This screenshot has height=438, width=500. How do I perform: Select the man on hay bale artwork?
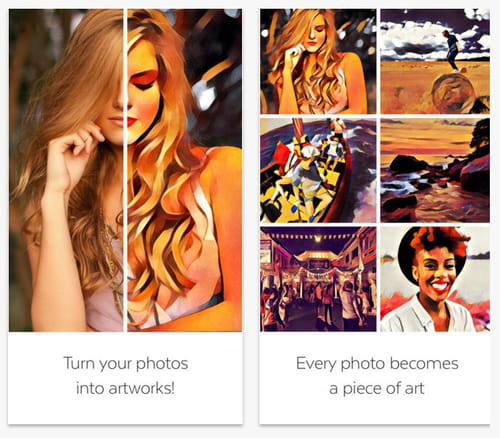435,61
